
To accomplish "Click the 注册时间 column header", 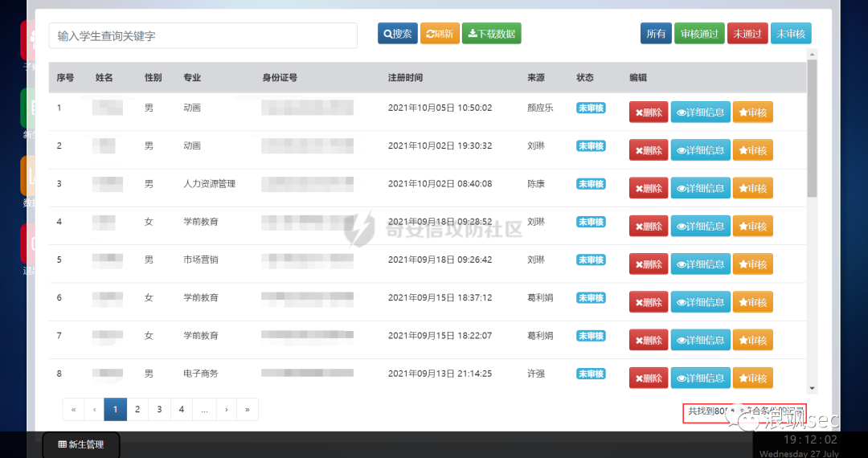I will (405, 77).
